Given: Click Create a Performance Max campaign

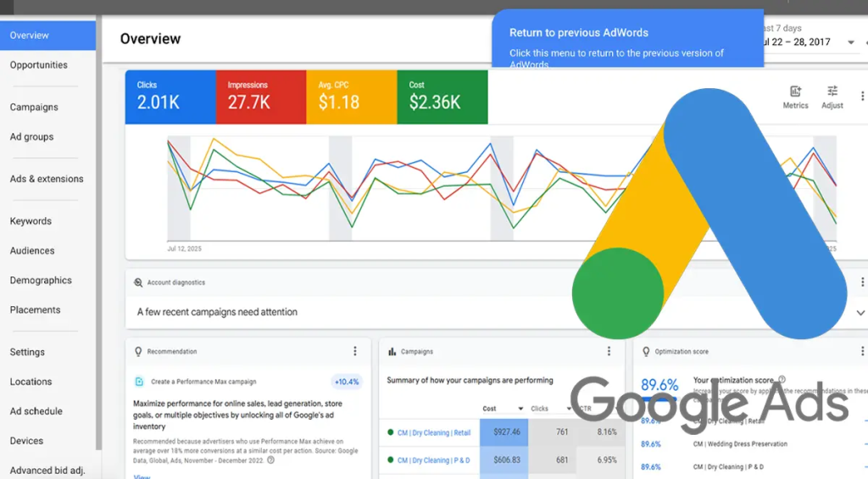Looking at the screenshot, I should pyautogui.click(x=203, y=382).
